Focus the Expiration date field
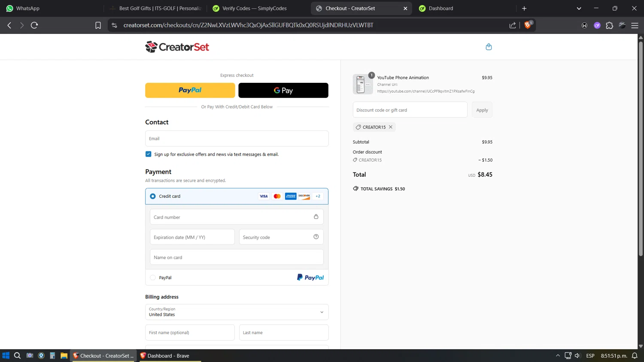This screenshot has height=362, width=644. [x=192, y=237]
